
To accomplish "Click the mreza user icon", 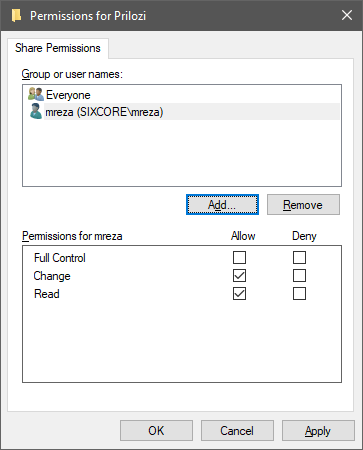I will coord(36,111).
